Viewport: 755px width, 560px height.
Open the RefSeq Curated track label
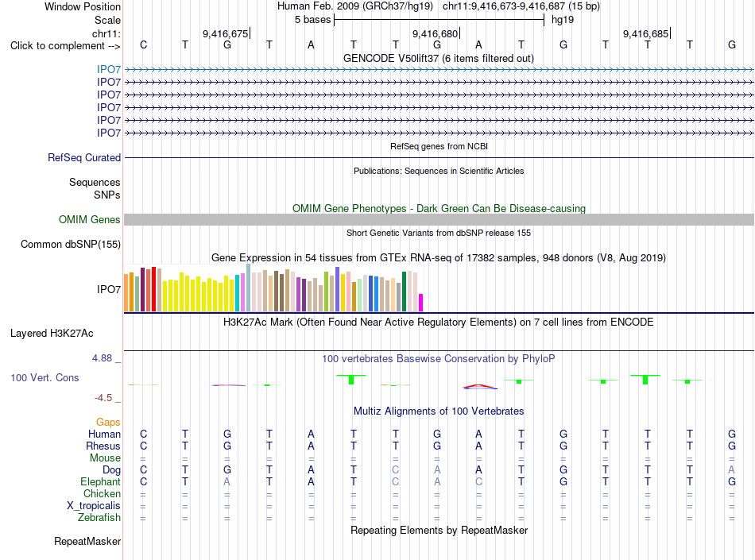tap(84, 157)
